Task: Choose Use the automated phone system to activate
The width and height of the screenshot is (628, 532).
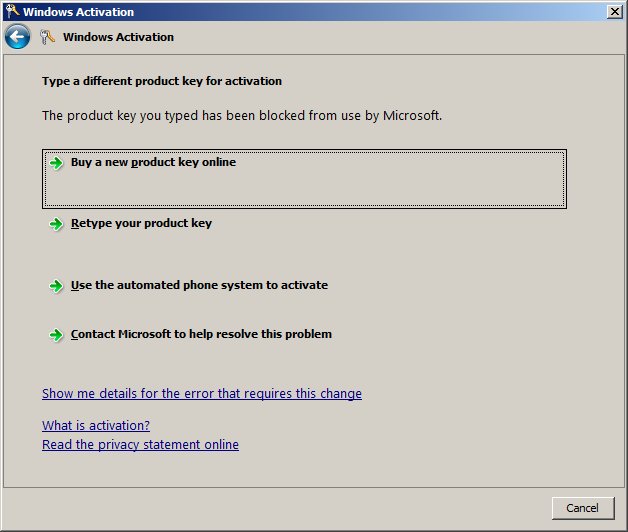Action: [199, 286]
